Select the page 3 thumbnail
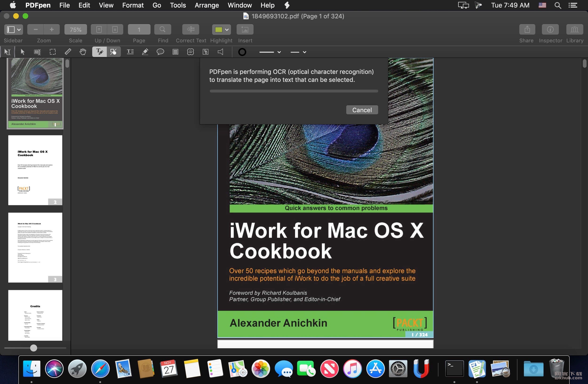The height and width of the screenshot is (384, 588). tap(35, 248)
